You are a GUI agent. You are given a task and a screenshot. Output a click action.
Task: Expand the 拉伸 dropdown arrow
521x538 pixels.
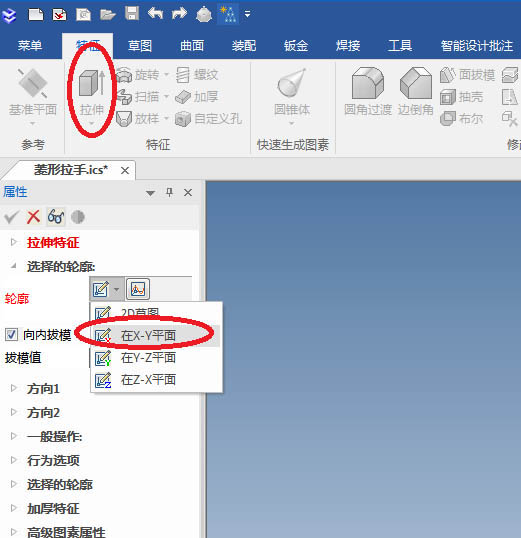point(92,123)
